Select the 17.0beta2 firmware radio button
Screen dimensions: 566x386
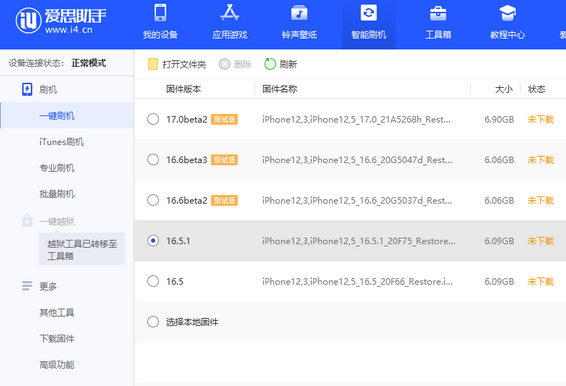153,119
